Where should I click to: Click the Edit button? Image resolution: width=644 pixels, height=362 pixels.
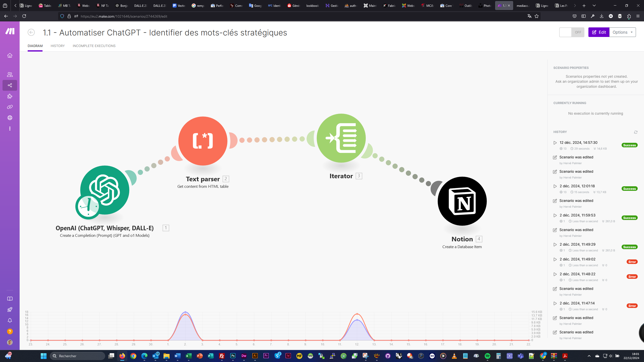coord(599,32)
